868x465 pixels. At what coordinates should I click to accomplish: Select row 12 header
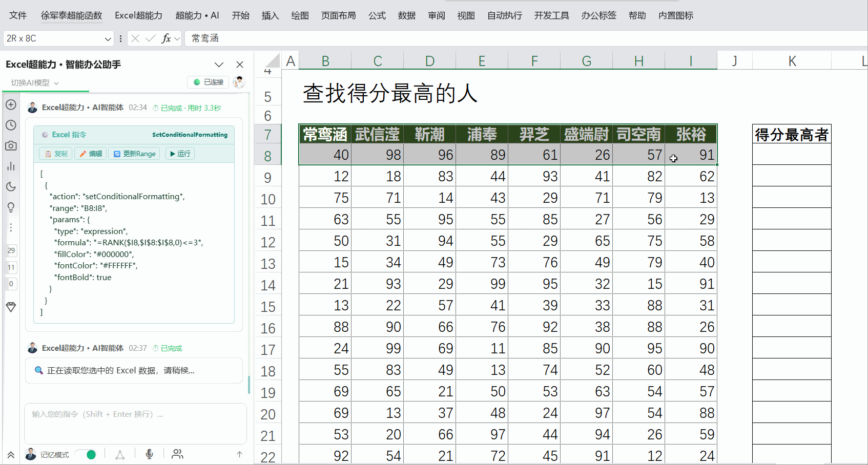pyautogui.click(x=267, y=242)
